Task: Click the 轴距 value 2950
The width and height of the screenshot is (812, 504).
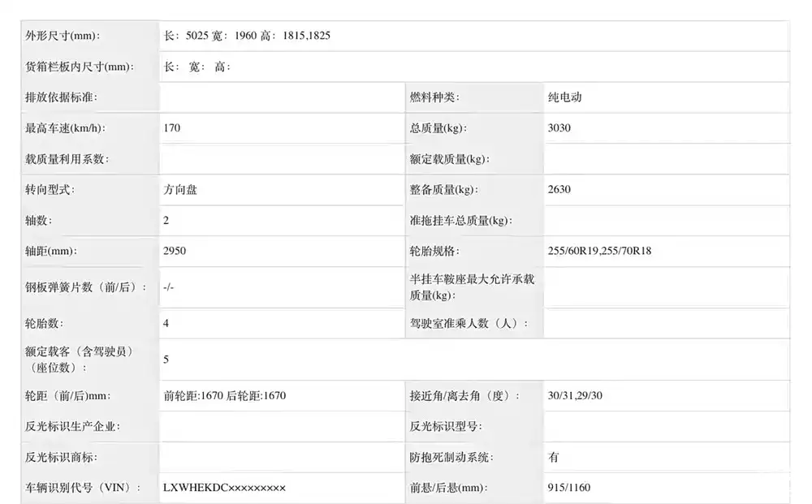Action: [175, 251]
